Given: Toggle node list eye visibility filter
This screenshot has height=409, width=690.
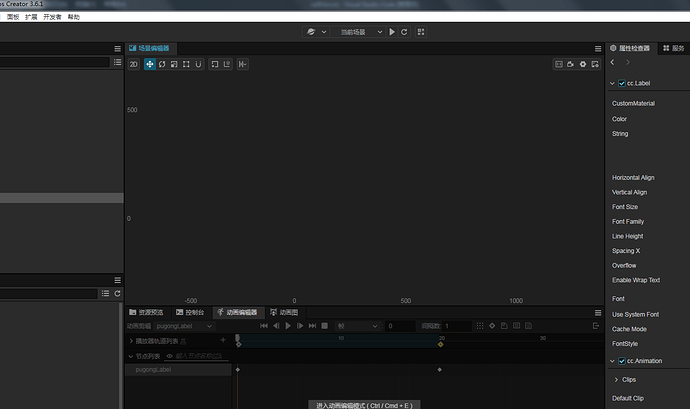Looking at the screenshot, I should tap(169, 356).
